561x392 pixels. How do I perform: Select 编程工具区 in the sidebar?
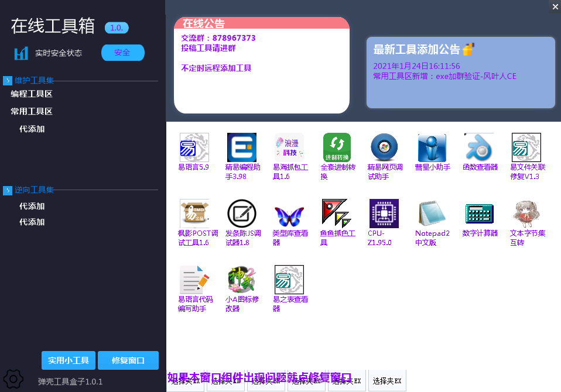[x=32, y=94]
